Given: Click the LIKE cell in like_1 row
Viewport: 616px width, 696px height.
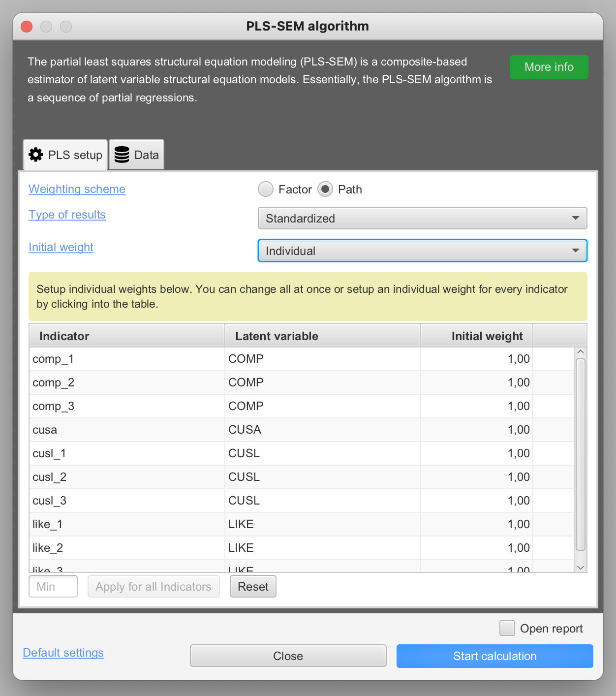Looking at the screenshot, I should pos(323,524).
